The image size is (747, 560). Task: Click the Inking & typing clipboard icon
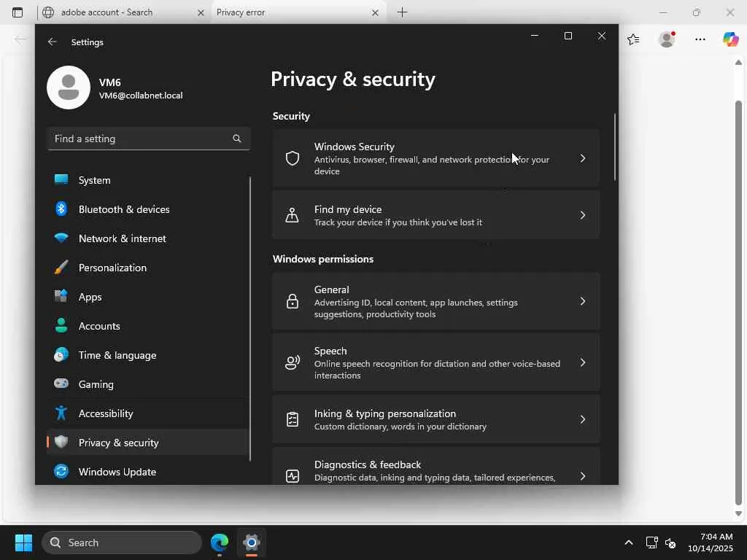[292, 419]
